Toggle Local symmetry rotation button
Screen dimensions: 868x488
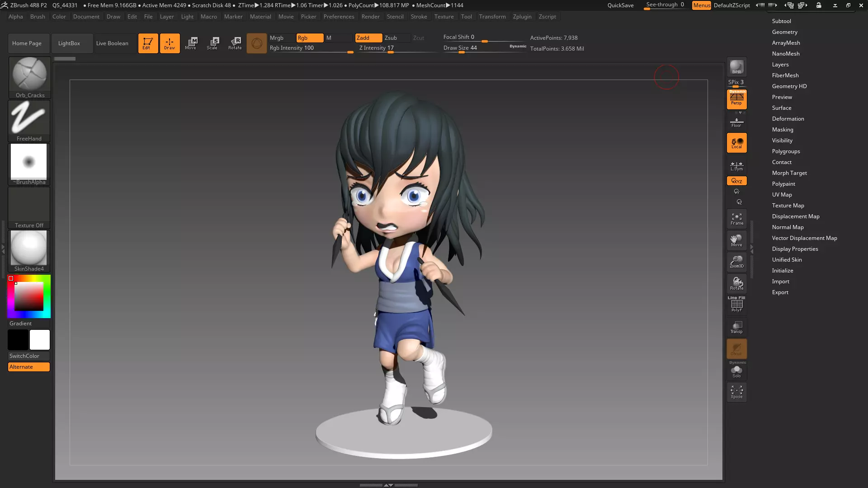[x=736, y=143]
